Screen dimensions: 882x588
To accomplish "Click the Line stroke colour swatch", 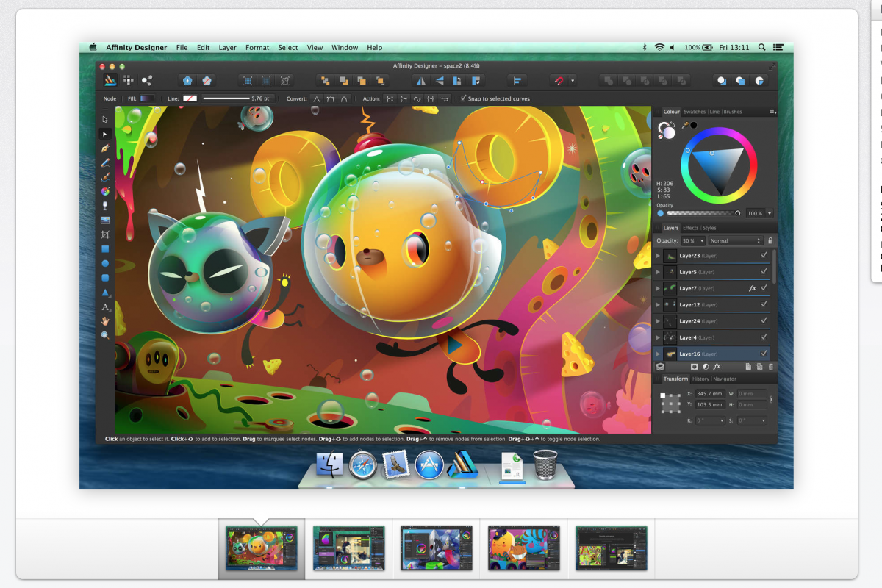I will (x=190, y=98).
